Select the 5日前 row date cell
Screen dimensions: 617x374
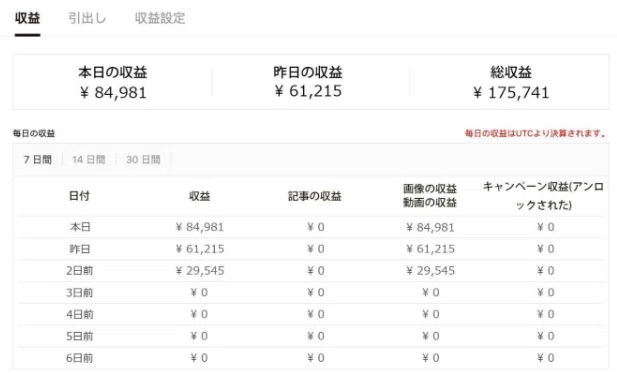click(x=80, y=337)
